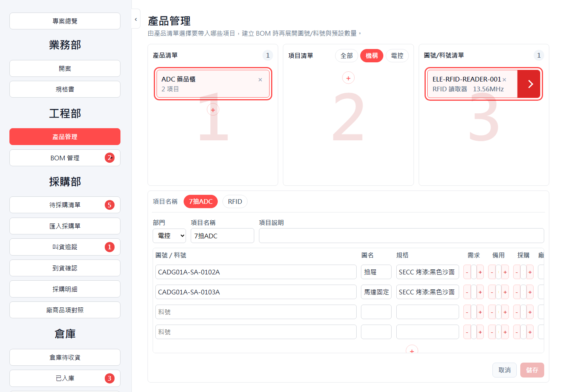Click the 圖號 / 料號 column header
This screenshot has width=565, height=392.
pos(171,255)
